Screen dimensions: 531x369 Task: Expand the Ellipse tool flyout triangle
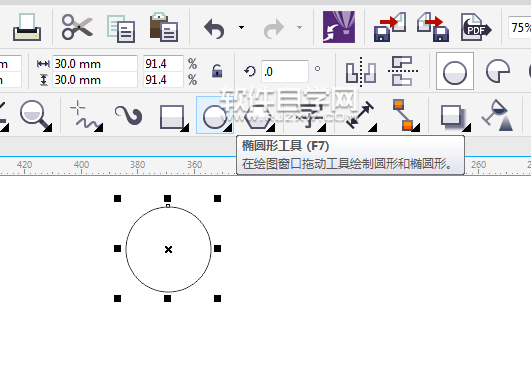pos(228,128)
